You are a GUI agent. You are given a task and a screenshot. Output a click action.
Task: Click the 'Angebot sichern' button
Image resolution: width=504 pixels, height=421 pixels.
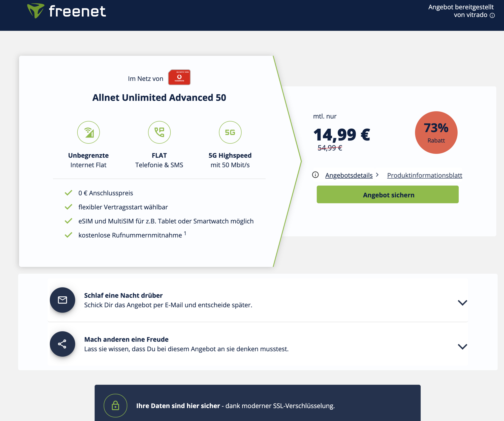point(388,194)
